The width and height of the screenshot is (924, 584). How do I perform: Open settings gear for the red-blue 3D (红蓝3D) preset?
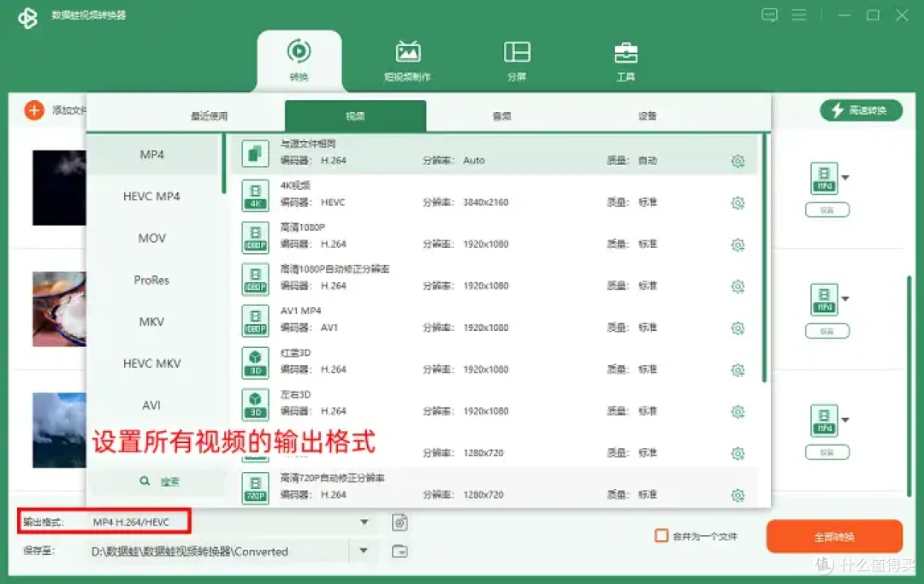tap(737, 370)
